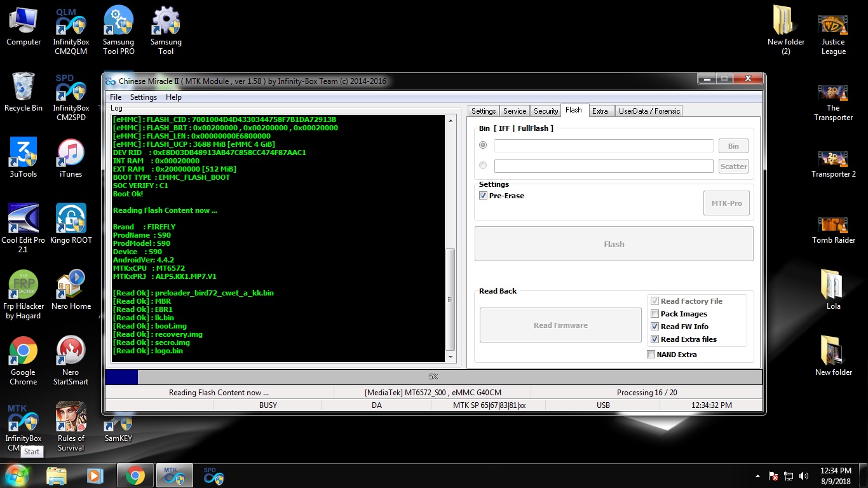Viewport: 868px width, 488px height.
Task: Open Windows Explorer from taskbar
Action: pos(57,475)
